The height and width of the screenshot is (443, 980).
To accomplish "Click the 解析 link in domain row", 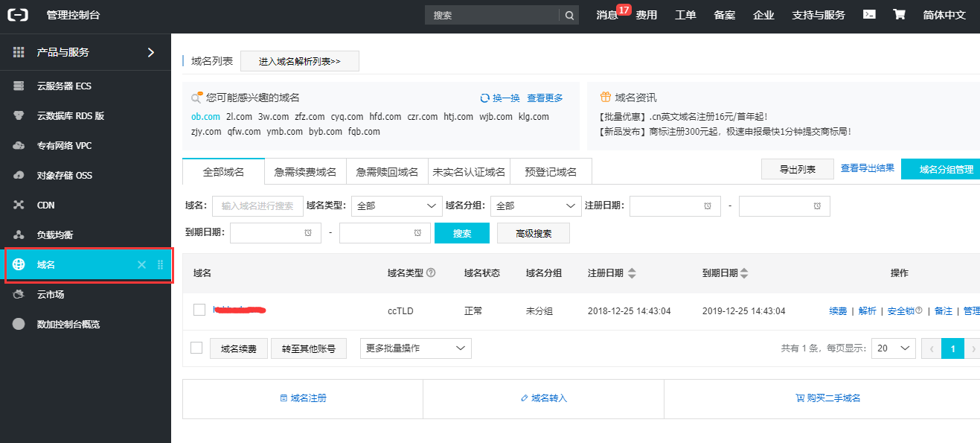I will point(867,310).
